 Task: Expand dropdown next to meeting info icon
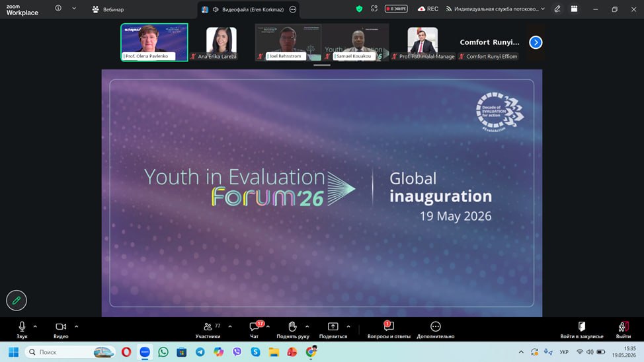(74, 8)
